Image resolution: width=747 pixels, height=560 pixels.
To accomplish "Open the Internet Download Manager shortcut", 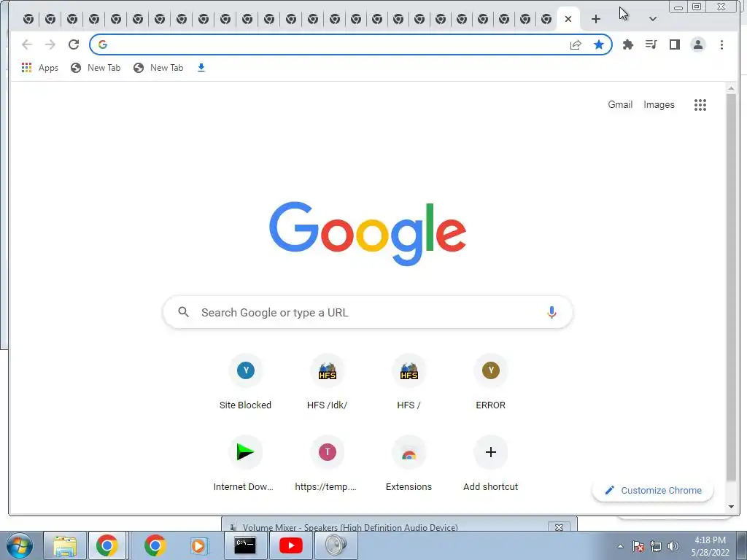I will click(x=245, y=464).
